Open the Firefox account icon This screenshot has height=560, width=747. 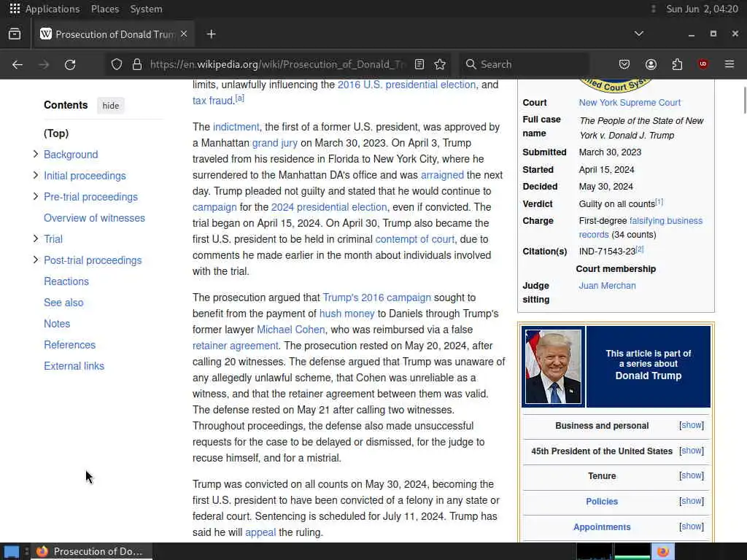(x=651, y=64)
